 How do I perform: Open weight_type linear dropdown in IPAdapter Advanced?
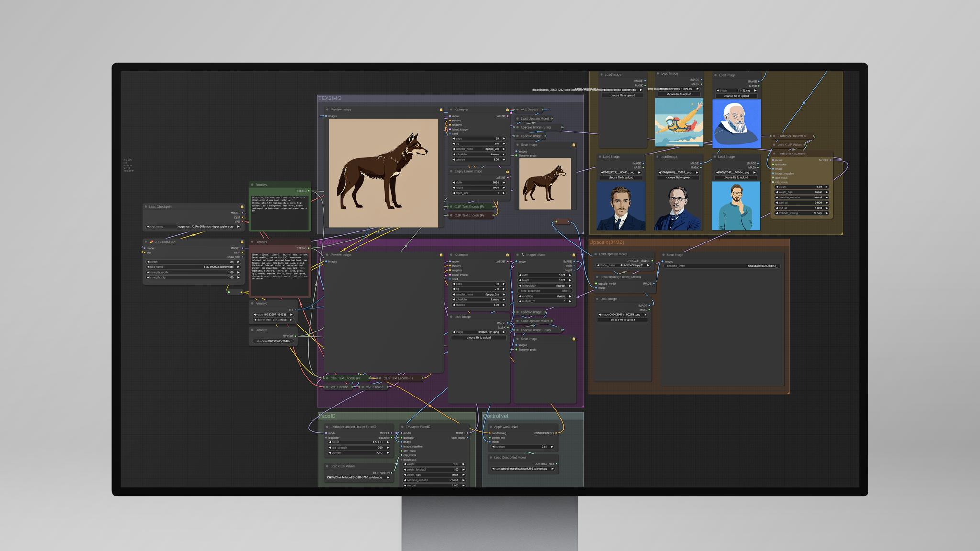tap(801, 192)
